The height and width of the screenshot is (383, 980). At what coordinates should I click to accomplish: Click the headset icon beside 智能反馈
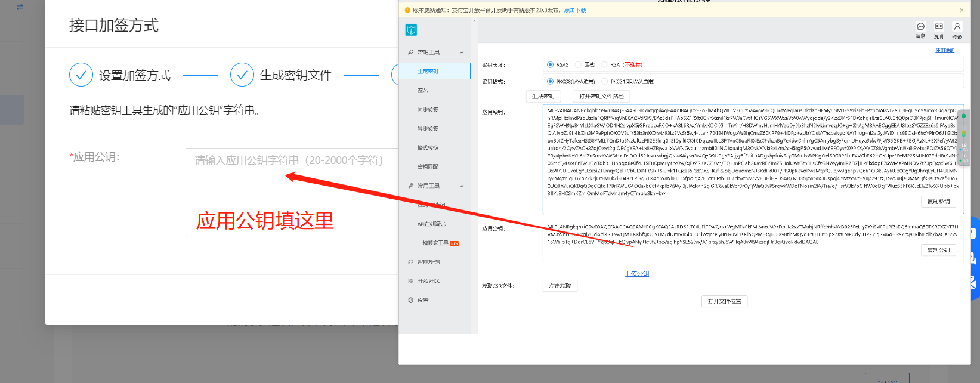411,262
